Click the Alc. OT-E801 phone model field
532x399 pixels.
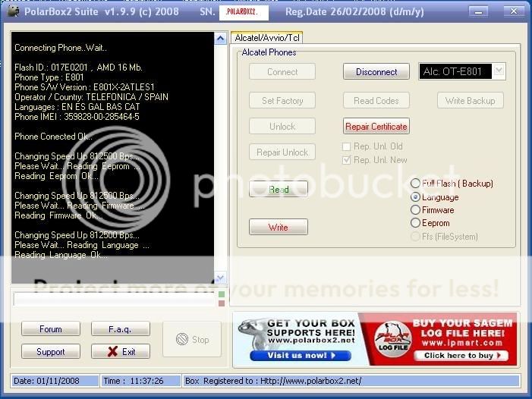[x=455, y=71]
